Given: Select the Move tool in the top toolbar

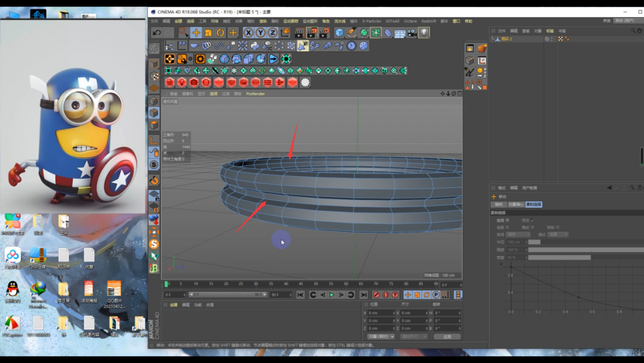Looking at the screenshot, I should point(196,32).
